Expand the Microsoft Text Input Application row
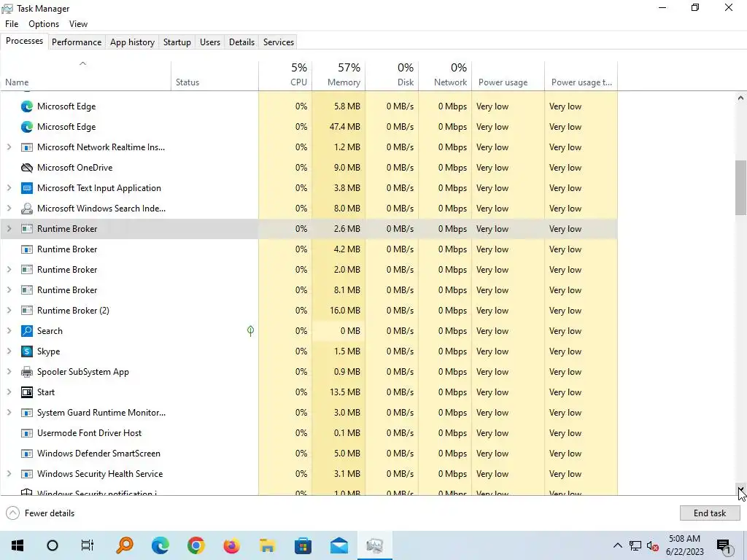The width and height of the screenshot is (747, 560). [9, 188]
